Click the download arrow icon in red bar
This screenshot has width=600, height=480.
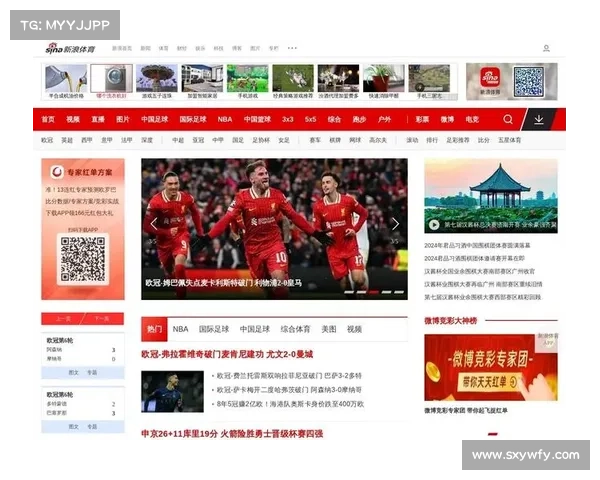coord(539,119)
